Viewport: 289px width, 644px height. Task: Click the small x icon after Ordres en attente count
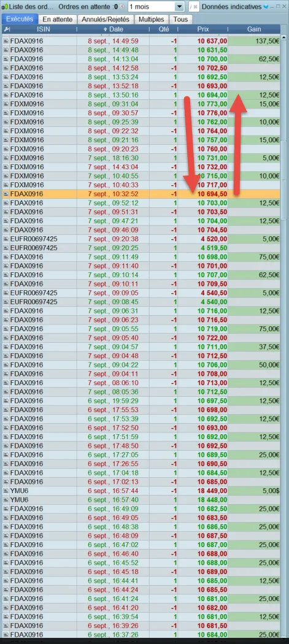click(x=121, y=7)
